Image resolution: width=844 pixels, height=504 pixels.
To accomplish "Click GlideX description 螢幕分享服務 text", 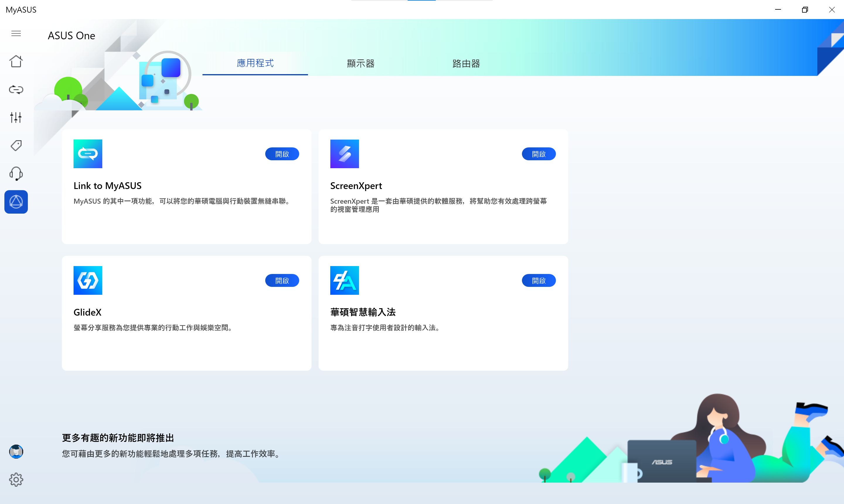I will (154, 328).
